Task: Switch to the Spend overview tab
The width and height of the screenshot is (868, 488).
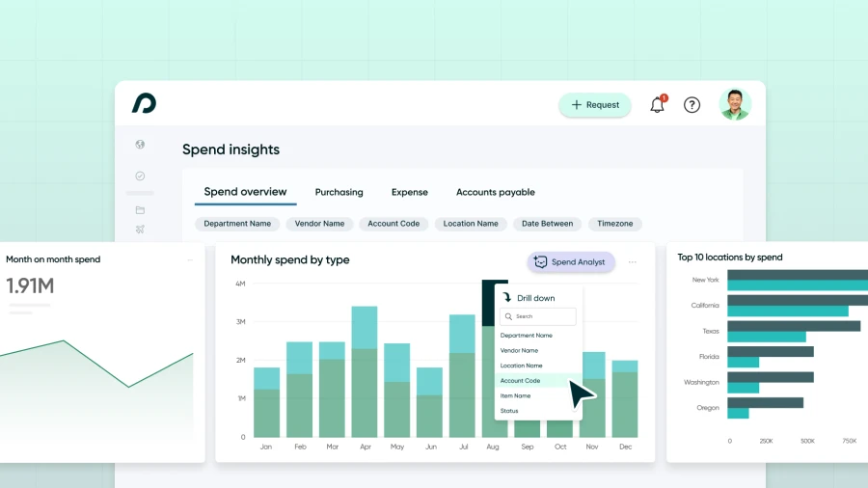Action: pyautogui.click(x=245, y=192)
